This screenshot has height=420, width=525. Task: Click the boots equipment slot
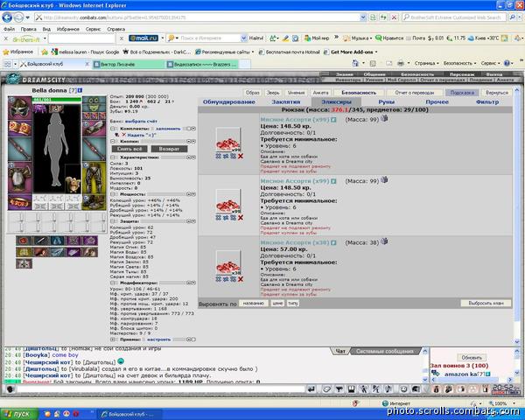pyautogui.click(x=94, y=202)
